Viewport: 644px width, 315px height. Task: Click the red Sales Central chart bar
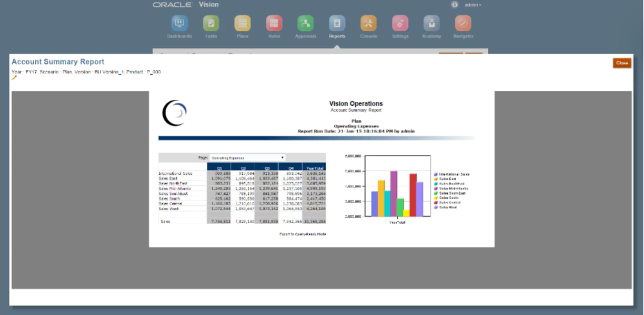(x=413, y=196)
